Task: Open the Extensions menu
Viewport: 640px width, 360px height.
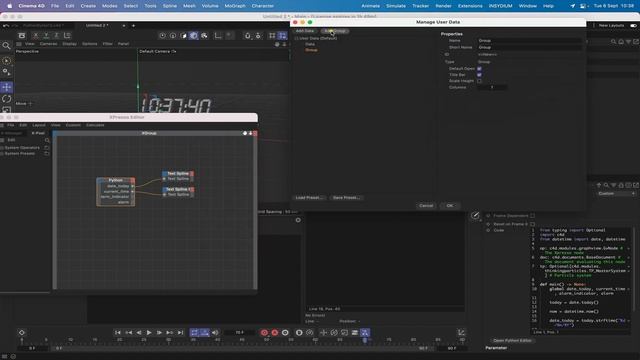Action: tap(470, 6)
